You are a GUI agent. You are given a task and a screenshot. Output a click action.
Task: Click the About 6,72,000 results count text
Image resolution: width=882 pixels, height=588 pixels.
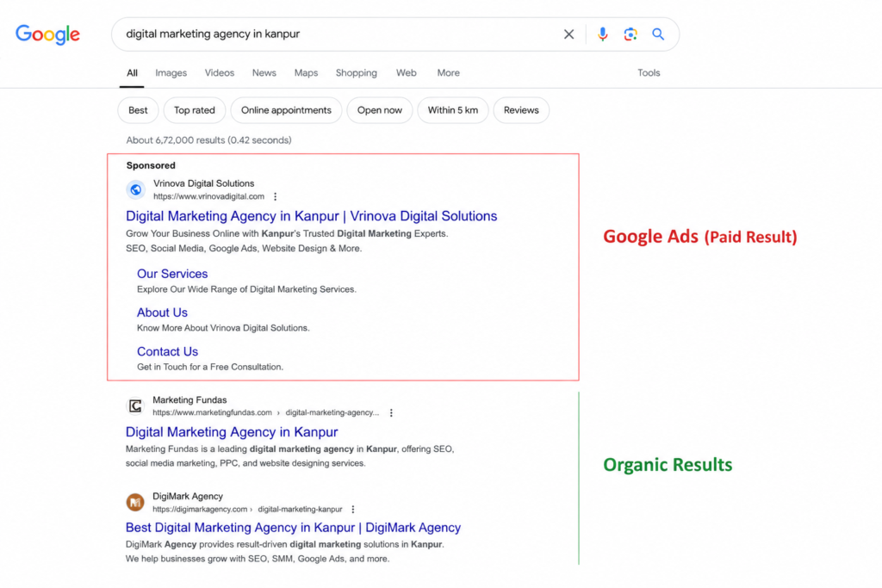[208, 140]
